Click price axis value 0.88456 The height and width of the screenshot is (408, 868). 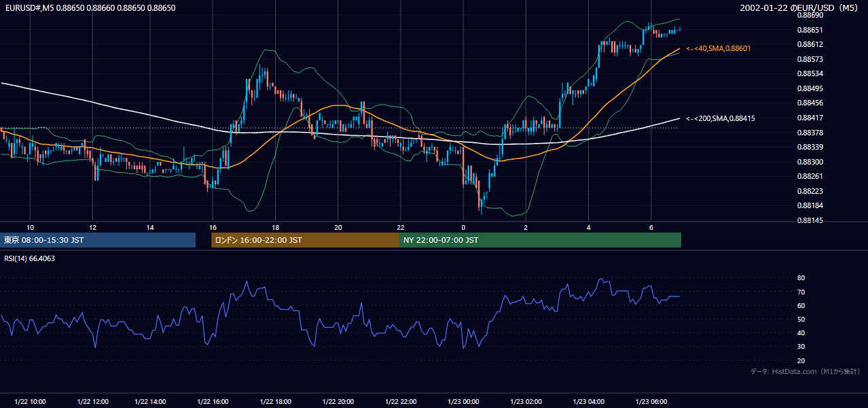(x=810, y=103)
